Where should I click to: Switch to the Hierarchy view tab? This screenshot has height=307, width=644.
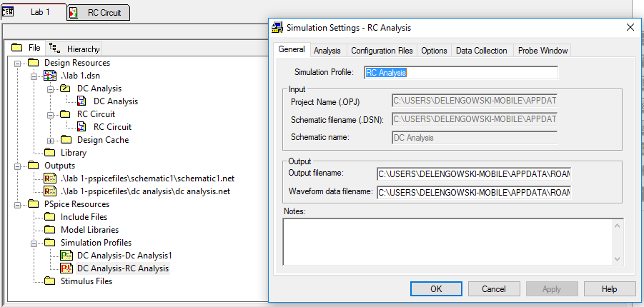click(74, 49)
